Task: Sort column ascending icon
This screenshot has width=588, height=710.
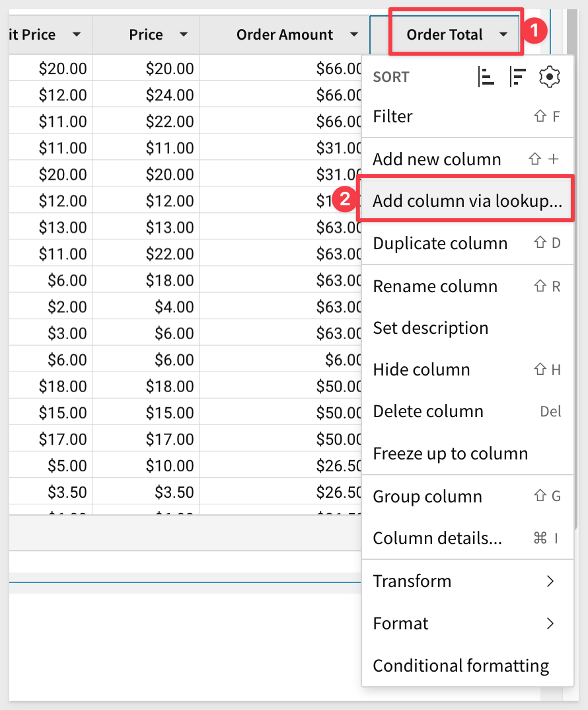Action: click(486, 77)
